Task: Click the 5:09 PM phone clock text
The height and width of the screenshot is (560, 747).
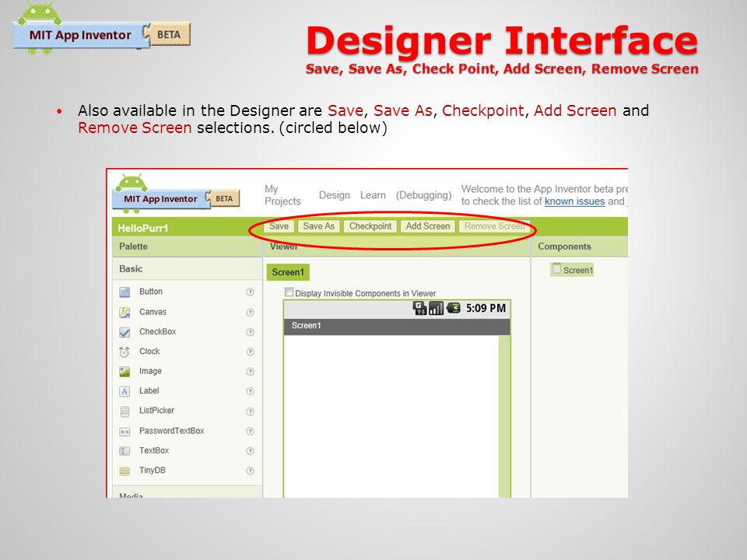Action: tap(486, 308)
